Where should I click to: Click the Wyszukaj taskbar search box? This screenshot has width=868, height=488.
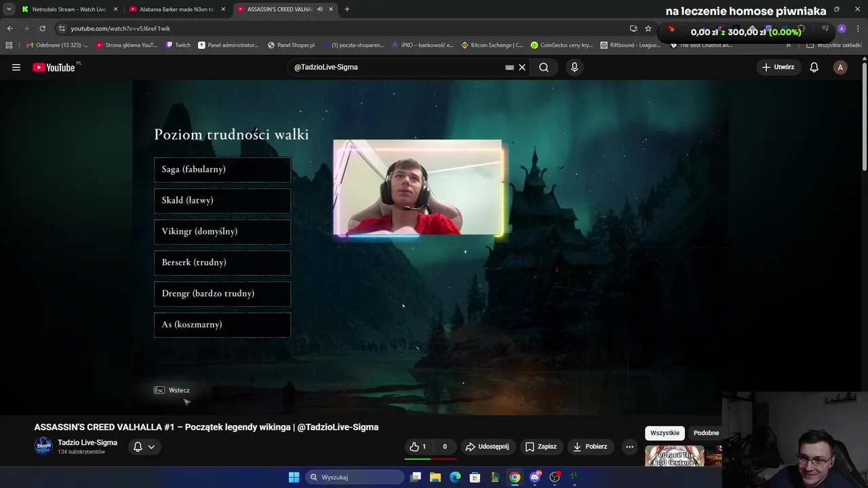[x=353, y=477]
